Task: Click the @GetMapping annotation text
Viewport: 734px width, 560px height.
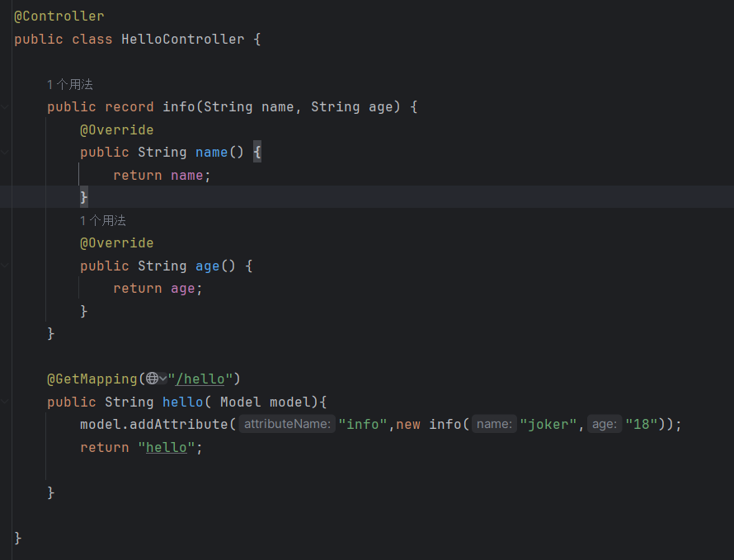Action: tap(92, 379)
